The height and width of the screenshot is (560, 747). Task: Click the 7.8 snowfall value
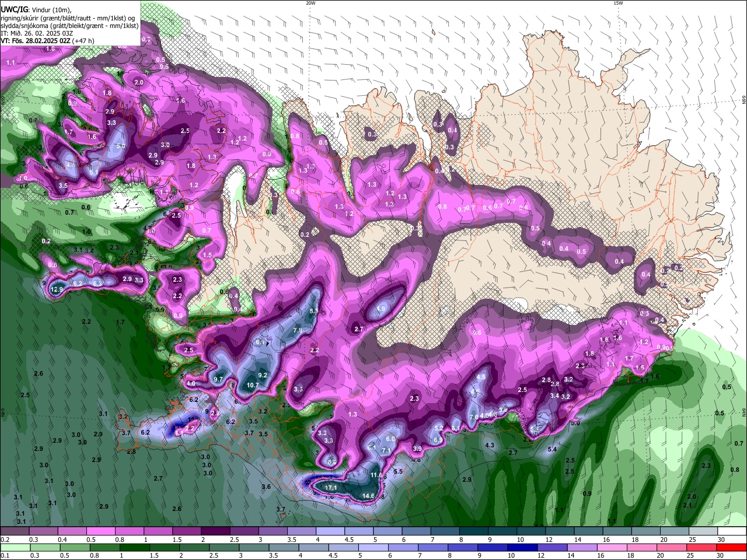297,330
